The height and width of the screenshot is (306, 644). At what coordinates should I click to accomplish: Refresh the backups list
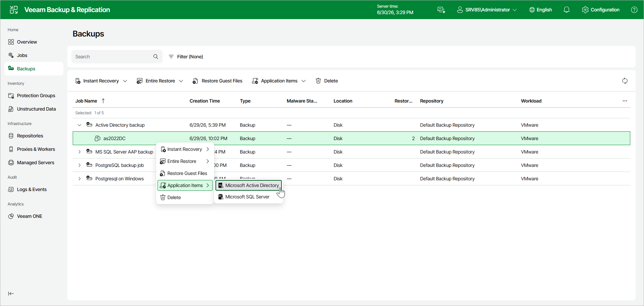[625, 81]
